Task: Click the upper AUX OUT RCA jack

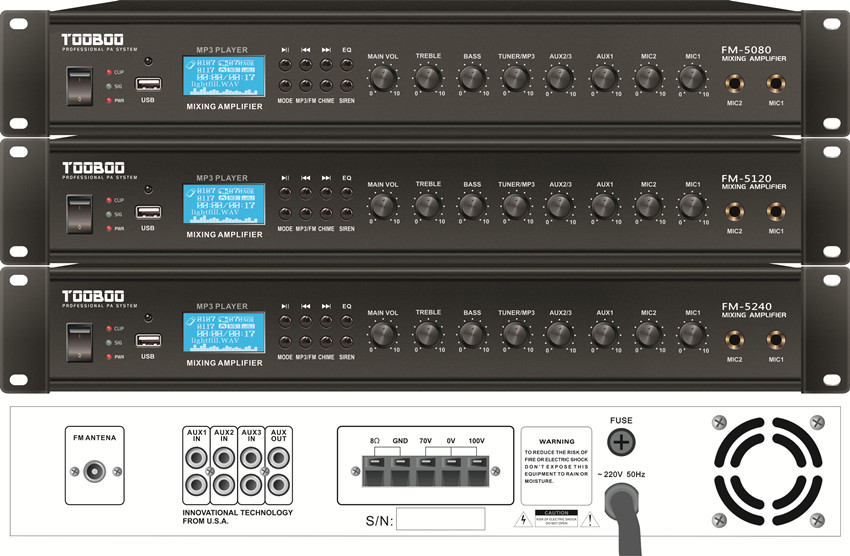Action: pos(278,458)
